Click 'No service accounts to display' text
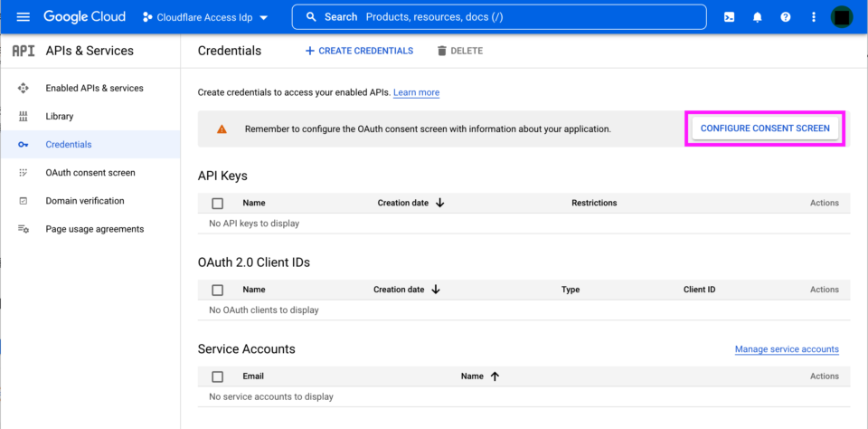868x429 pixels. (x=271, y=396)
